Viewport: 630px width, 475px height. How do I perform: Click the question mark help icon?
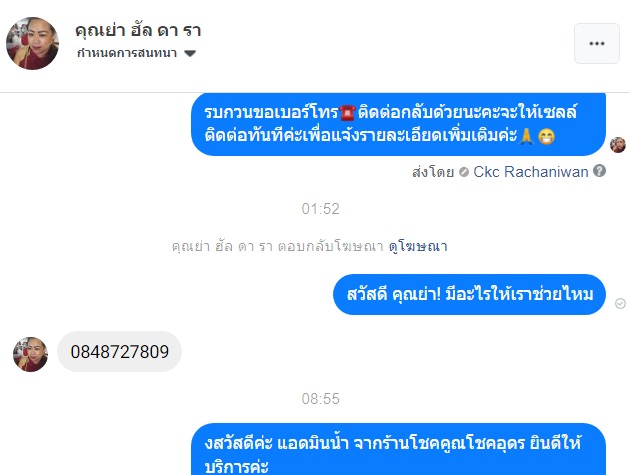[599, 171]
